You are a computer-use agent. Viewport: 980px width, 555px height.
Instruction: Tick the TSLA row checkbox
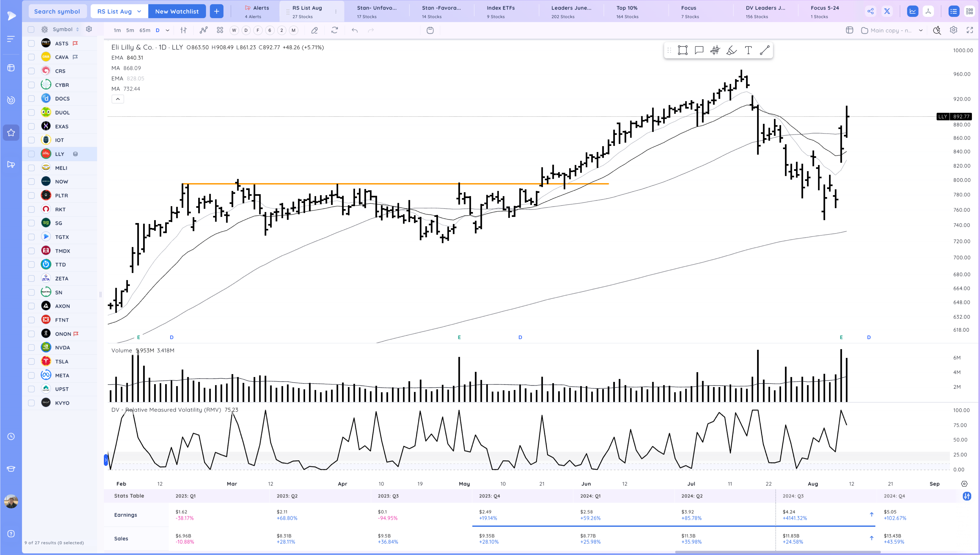[32, 361]
